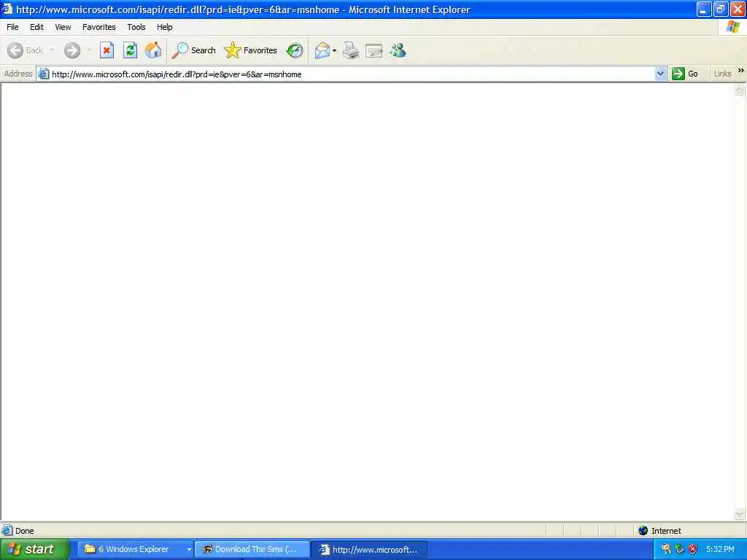Open the Back history dropdown arrow
The height and width of the screenshot is (560, 747).
point(52,50)
